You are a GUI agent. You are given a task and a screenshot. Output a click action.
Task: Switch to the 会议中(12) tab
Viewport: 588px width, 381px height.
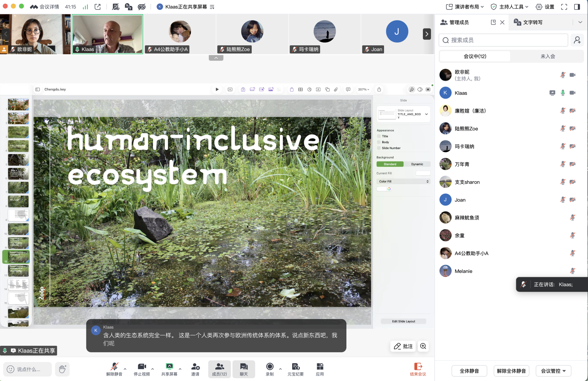click(x=475, y=56)
